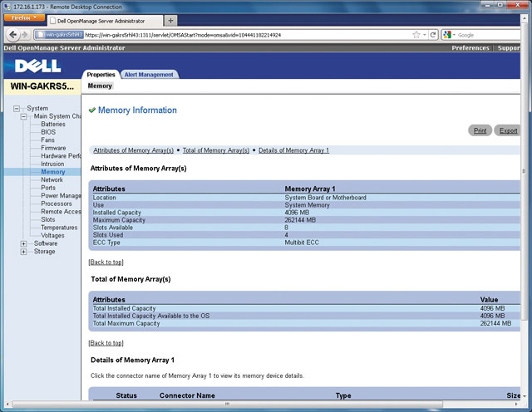
Task: Click the bookmark star icon in address bar
Action: pos(416,35)
